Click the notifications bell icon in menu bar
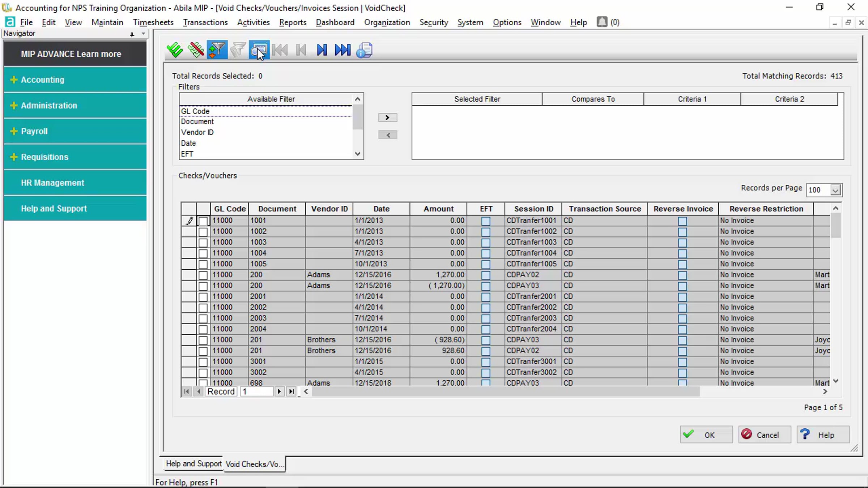 pyautogui.click(x=602, y=22)
